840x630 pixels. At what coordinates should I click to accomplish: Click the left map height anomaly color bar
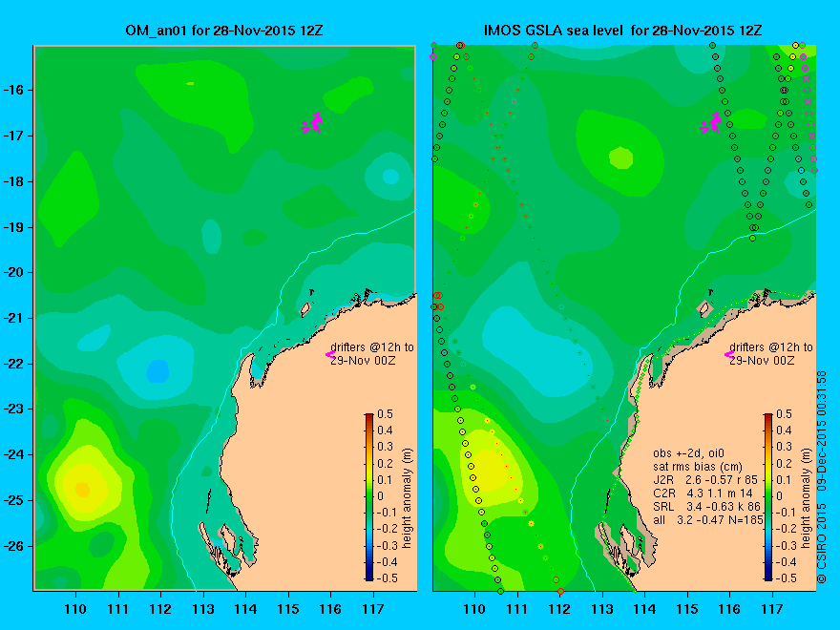click(x=369, y=496)
